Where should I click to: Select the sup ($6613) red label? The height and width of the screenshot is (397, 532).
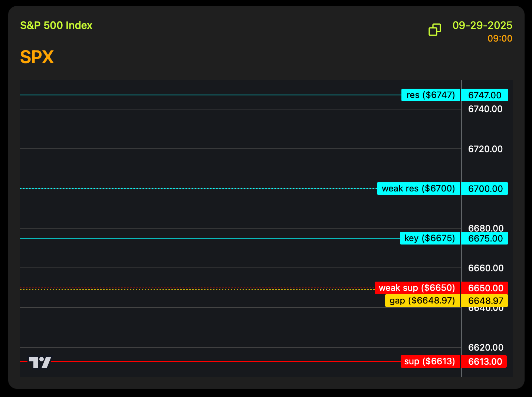(x=430, y=361)
